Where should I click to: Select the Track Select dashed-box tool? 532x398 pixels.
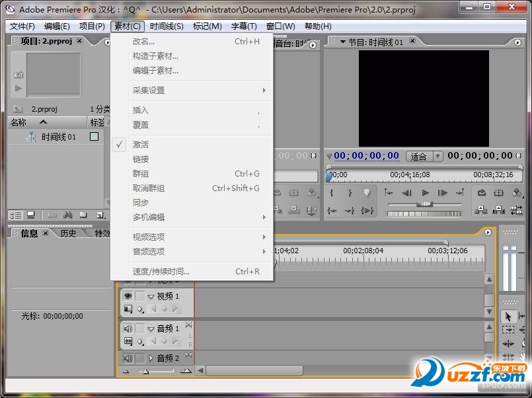coord(508,329)
